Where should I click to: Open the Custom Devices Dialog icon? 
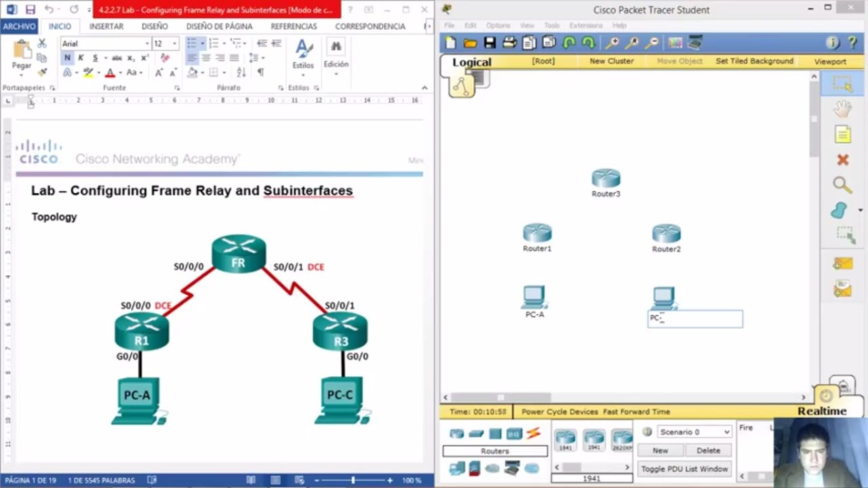point(695,43)
